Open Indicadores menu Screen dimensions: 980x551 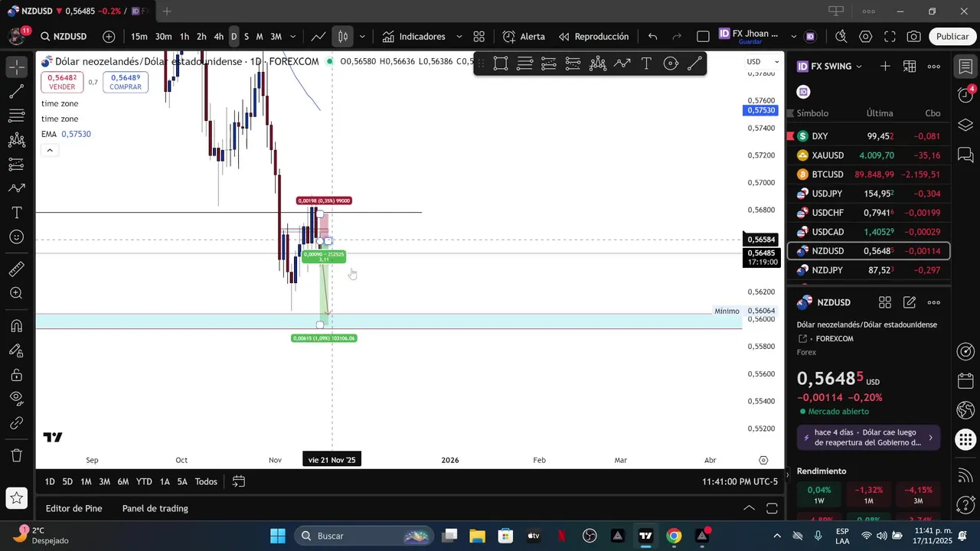[x=413, y=37]
